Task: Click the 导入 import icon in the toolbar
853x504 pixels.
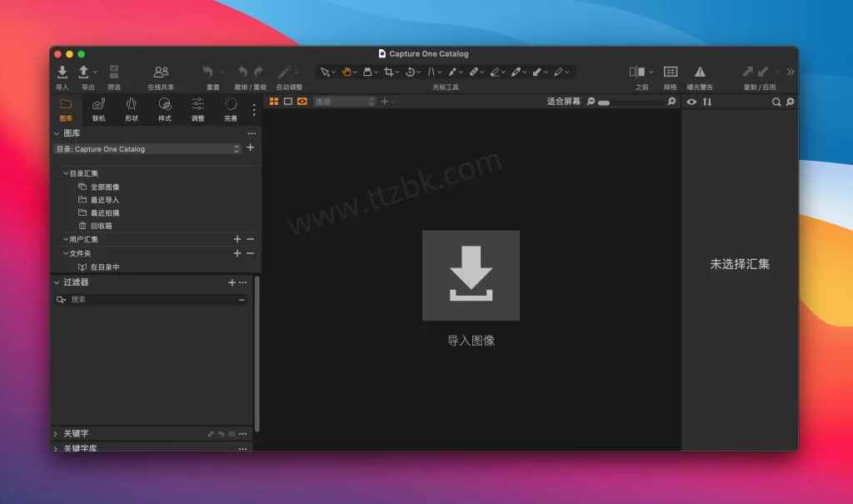Action: click(62, 72)
